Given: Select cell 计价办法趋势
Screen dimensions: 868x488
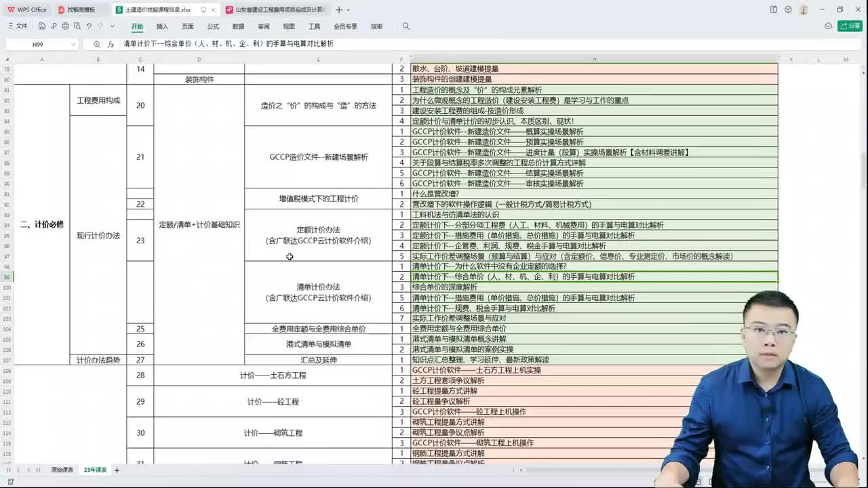Looking at the screenshot, I should coord(98,360).
